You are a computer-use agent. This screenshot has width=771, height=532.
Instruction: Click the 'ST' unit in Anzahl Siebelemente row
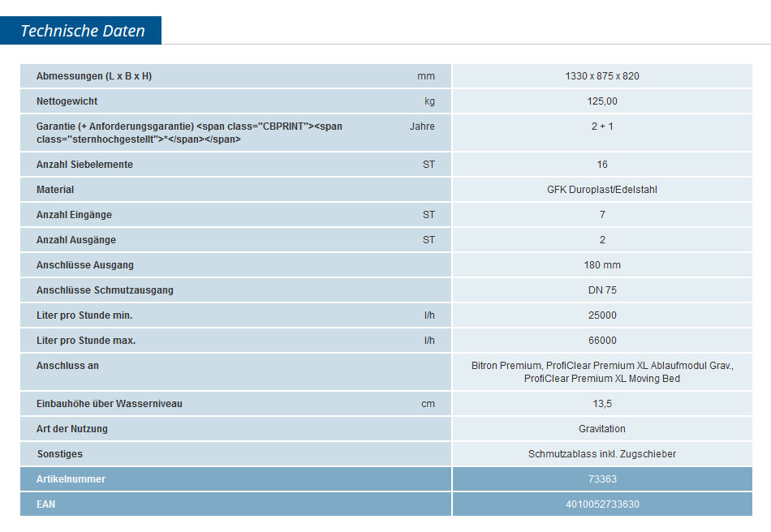(x=429, y=165)
